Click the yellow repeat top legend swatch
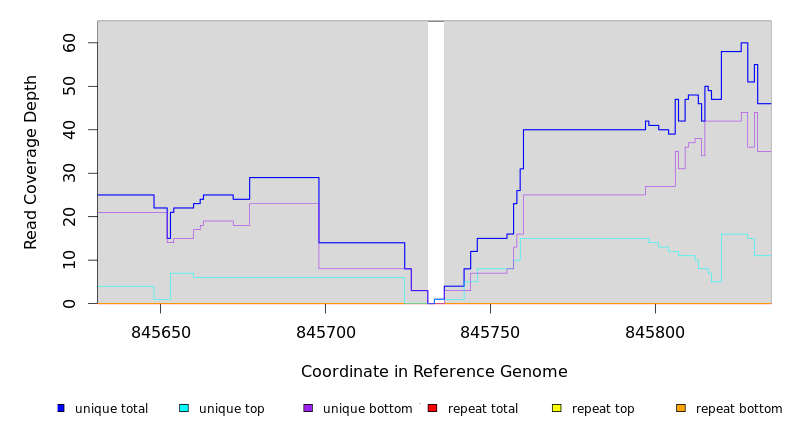This screenshot has height=432, width=792. (x=556, y=408)
